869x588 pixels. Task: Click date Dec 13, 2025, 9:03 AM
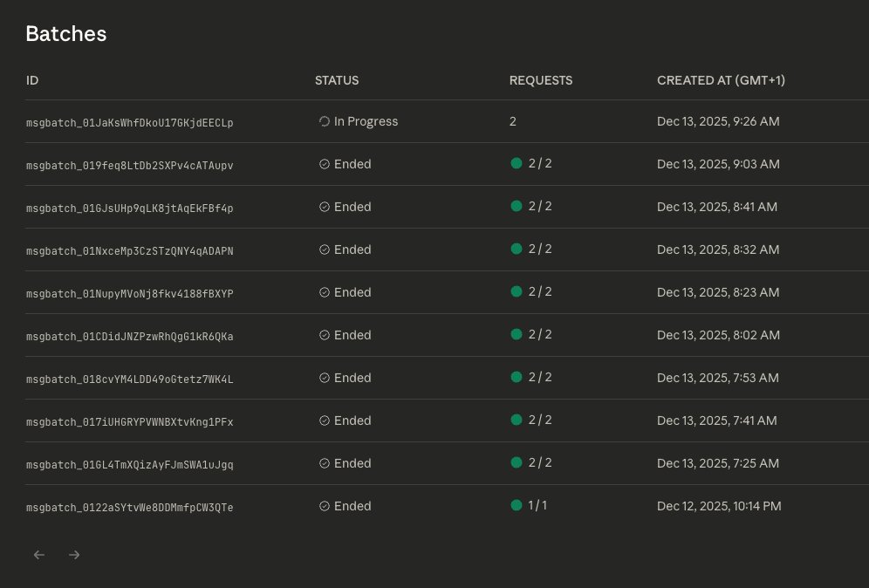(x=718, y=164)
